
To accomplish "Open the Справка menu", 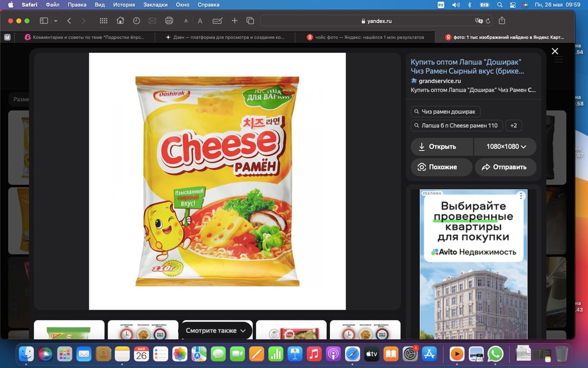I will [208, 5].
